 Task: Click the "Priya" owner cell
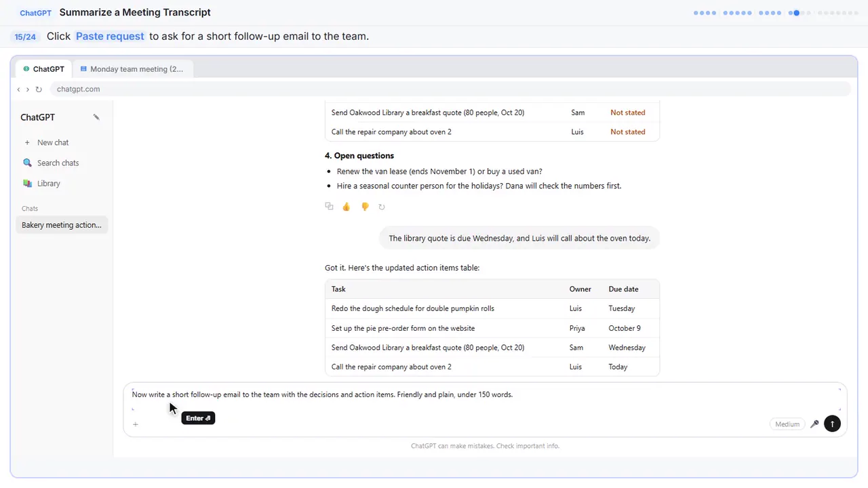click(577, 328)
